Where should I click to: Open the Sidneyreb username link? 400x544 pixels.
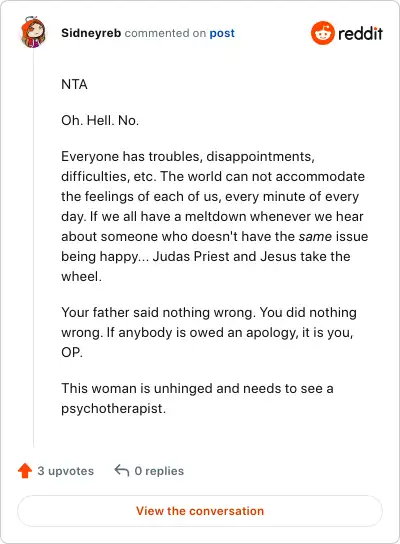tap(91, 33)
